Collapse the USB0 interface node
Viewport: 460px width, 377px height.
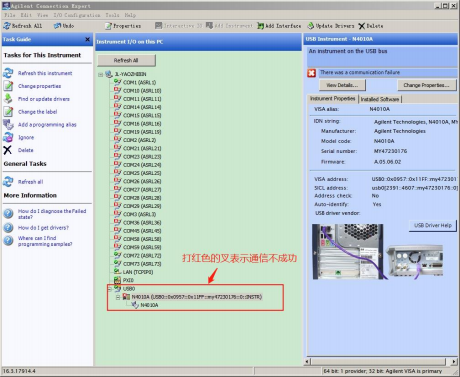110,289
